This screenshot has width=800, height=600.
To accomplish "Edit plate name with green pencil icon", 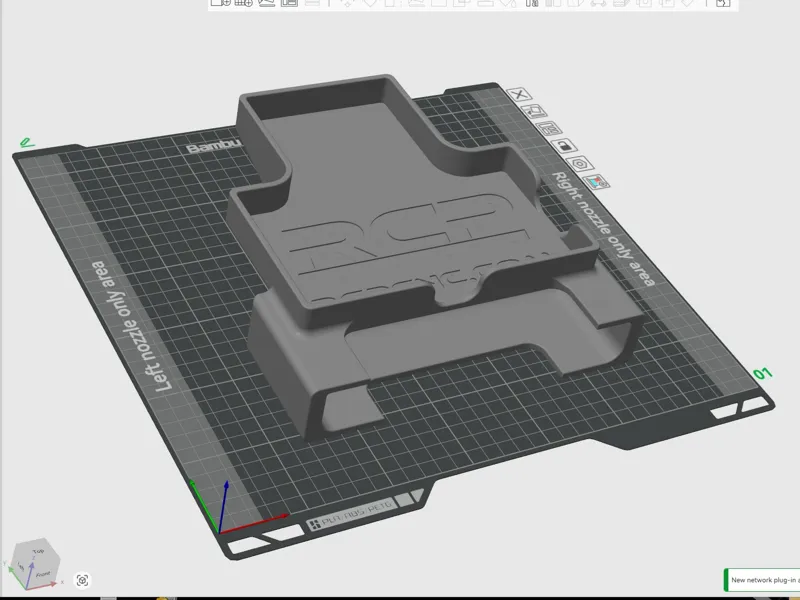I will [27, 143].
